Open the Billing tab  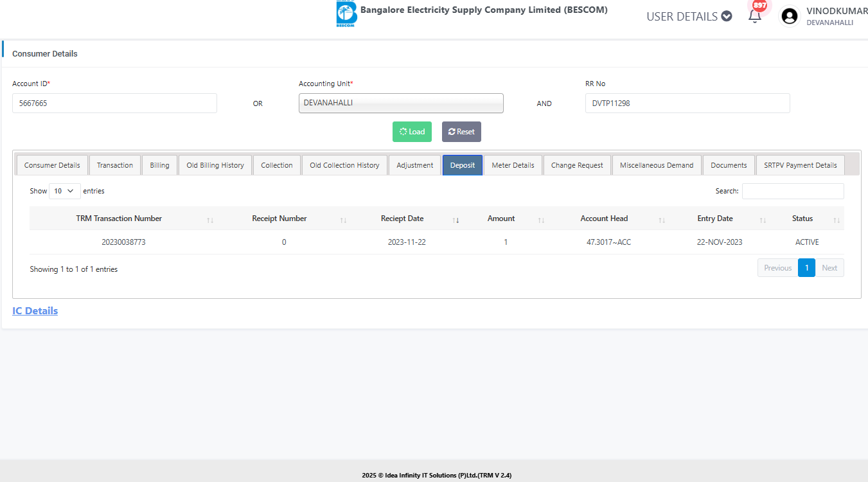[159, 165]
